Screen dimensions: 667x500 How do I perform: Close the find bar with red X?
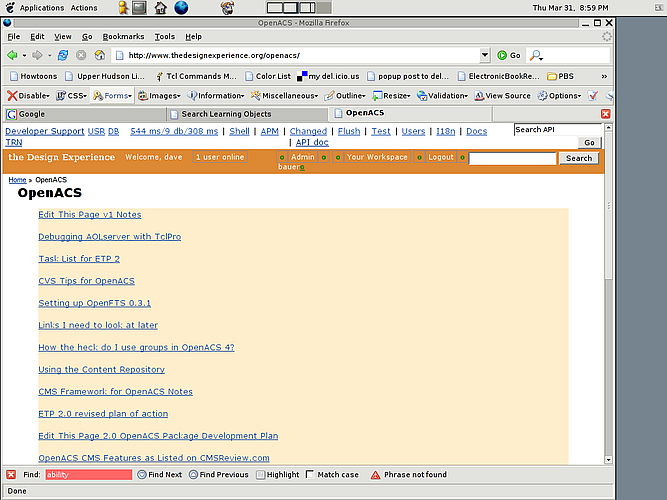coord(10,475)
